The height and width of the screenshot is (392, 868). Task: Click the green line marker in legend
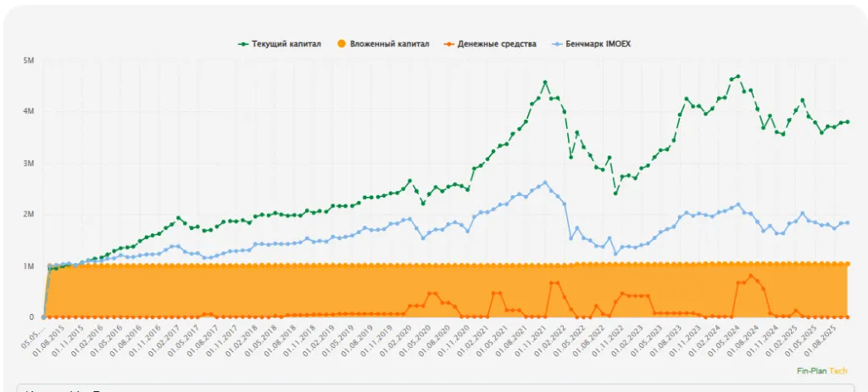pyautogui.click(x=243, y=44)
